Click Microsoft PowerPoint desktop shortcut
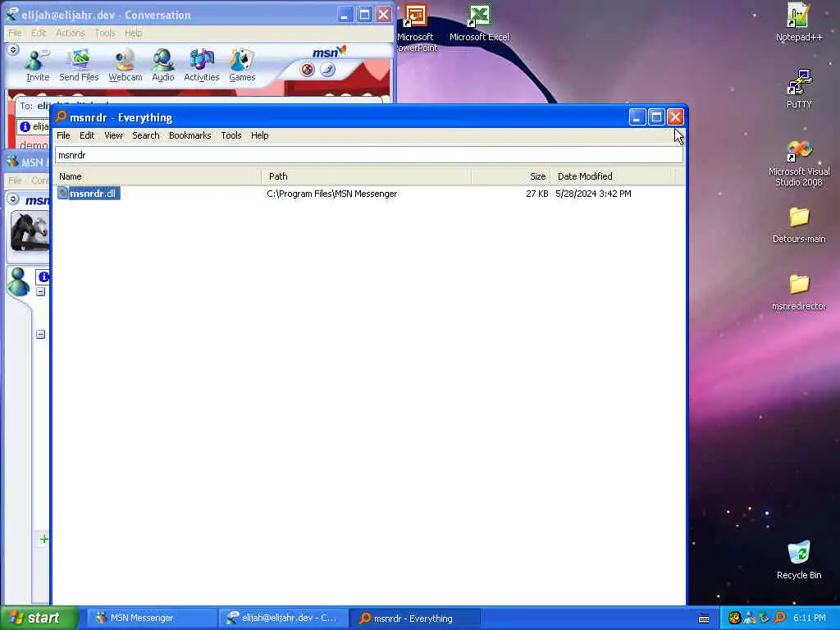Screen dimensions: 840x630 tap(416, 28)
